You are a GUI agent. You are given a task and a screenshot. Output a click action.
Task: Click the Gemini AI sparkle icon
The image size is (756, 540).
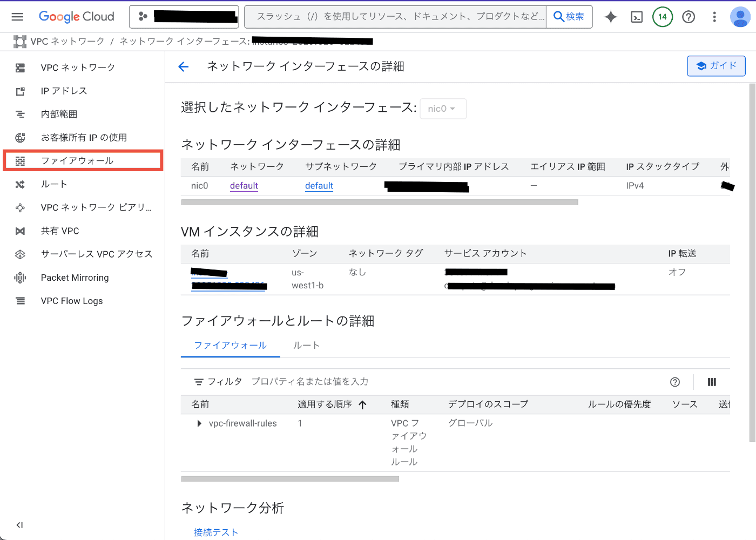pos(611,17)
